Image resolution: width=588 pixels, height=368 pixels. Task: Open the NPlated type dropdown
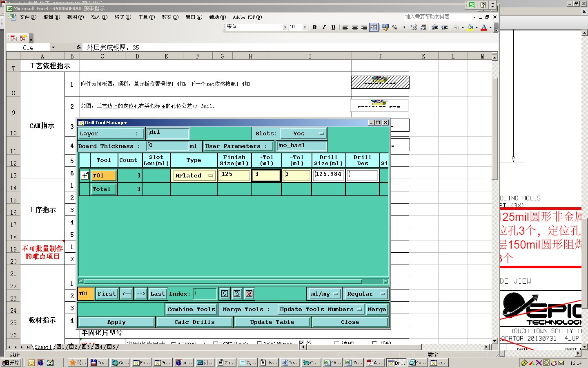(x=194, y=175)
